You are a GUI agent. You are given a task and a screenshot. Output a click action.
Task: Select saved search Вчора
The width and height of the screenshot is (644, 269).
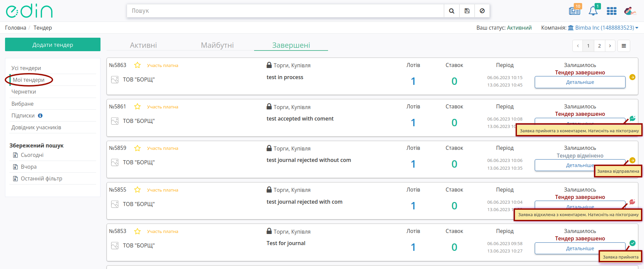coord(29,167)
